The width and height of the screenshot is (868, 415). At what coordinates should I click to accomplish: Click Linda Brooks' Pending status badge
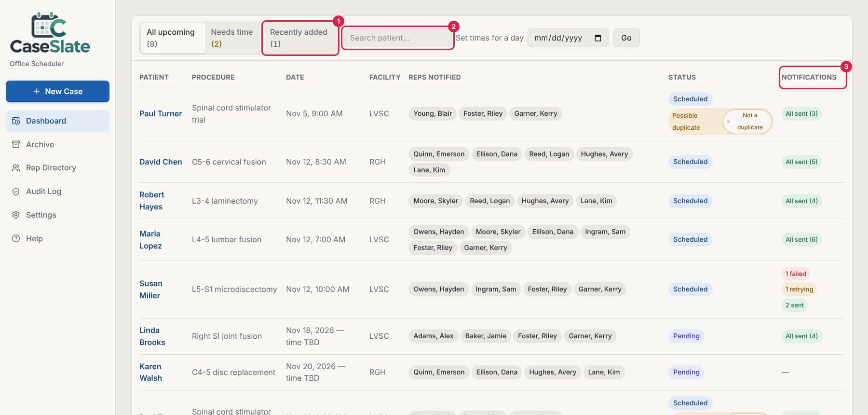click(x=686, y=336)
